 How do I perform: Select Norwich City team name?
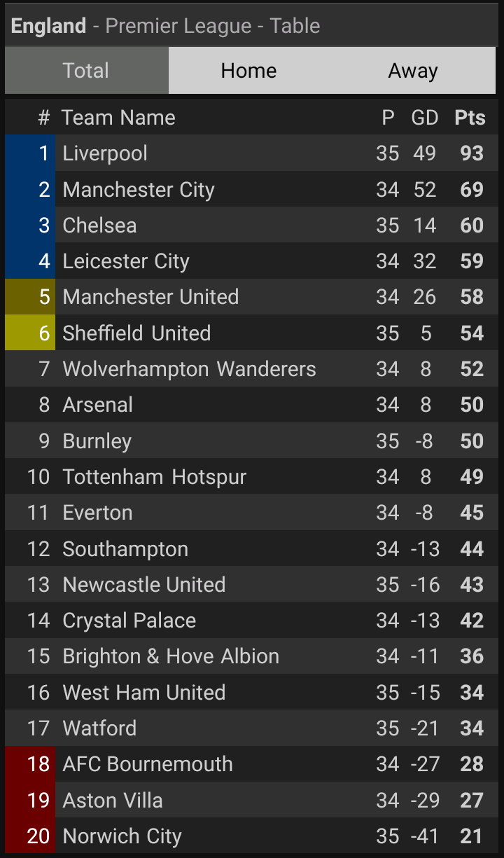[122, 836]
